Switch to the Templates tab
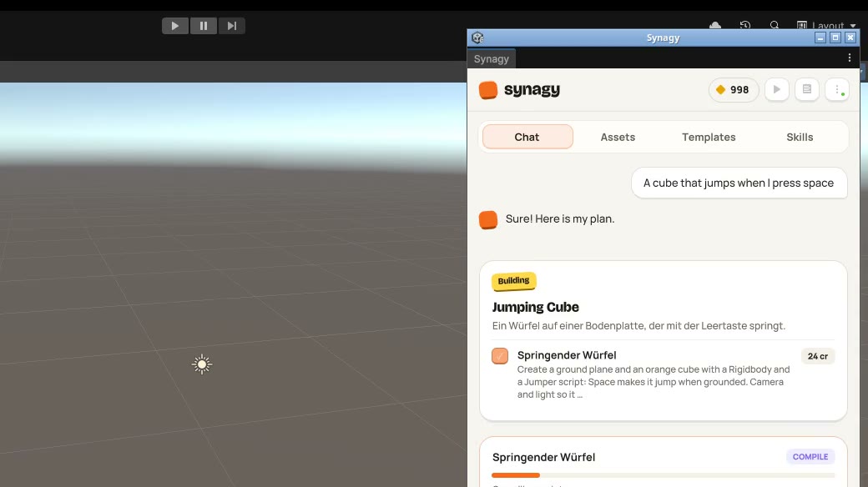 (x=709, y=137)
